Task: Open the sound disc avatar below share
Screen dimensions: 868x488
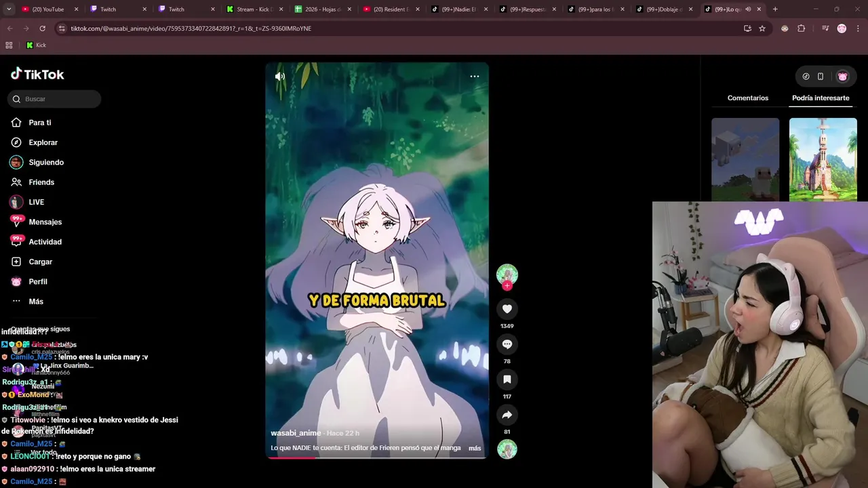Action: coord(507,449)
